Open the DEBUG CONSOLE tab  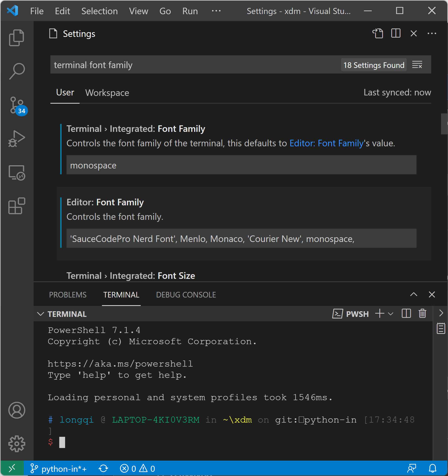coord(186,295)
